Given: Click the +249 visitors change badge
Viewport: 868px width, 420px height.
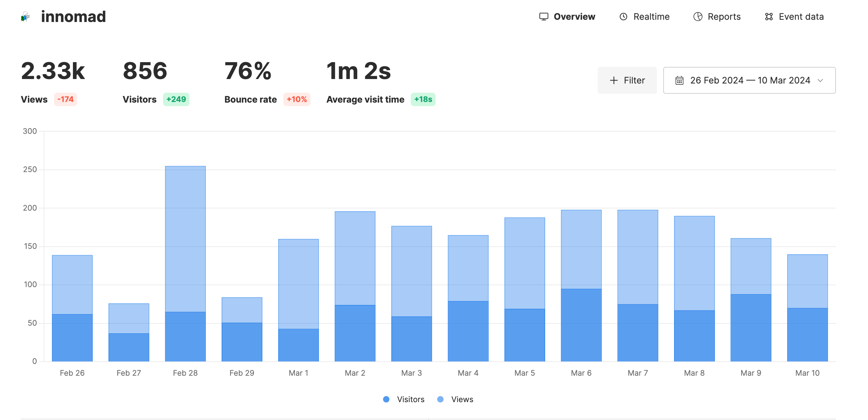Looking at the screenshot, I should [176, 99].
